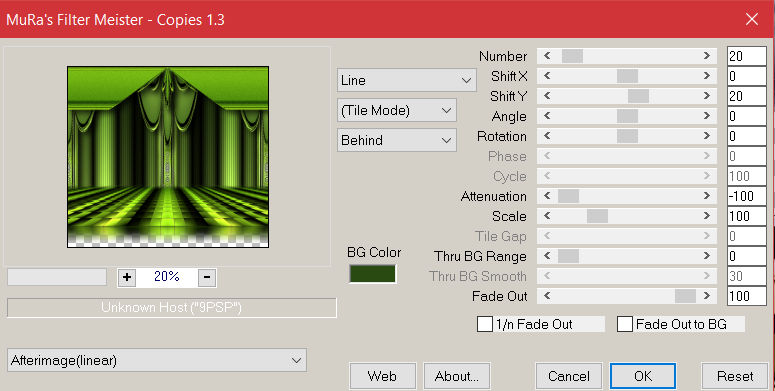Screen dimensions: 775x391
Task: Increase Scale with right arrow
Action: [x=707, y=216]
